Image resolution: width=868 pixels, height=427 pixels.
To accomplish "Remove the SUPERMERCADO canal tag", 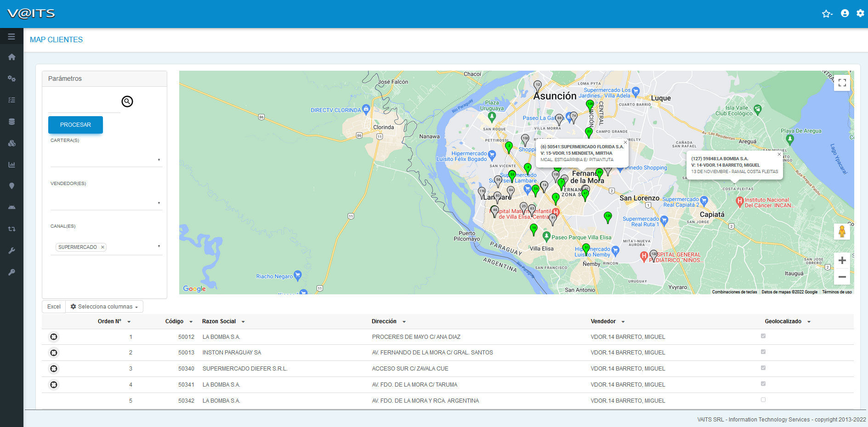I will [103, 247].
